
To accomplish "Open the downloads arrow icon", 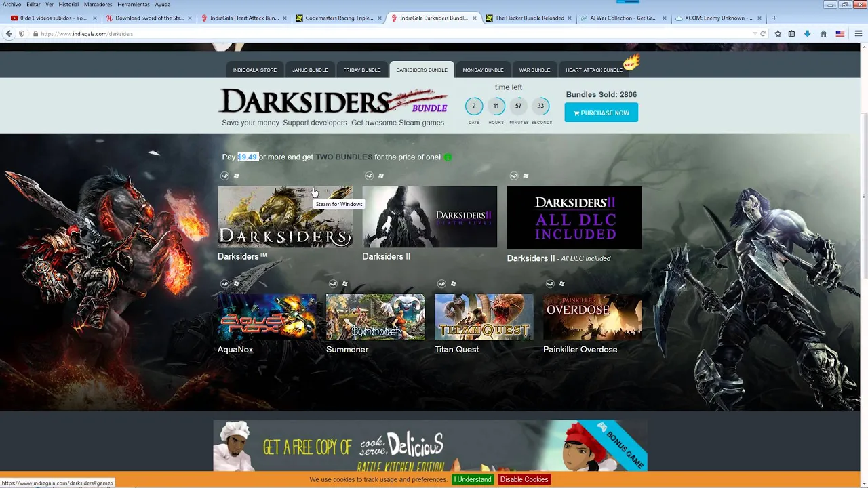I will tap(807, 33).
